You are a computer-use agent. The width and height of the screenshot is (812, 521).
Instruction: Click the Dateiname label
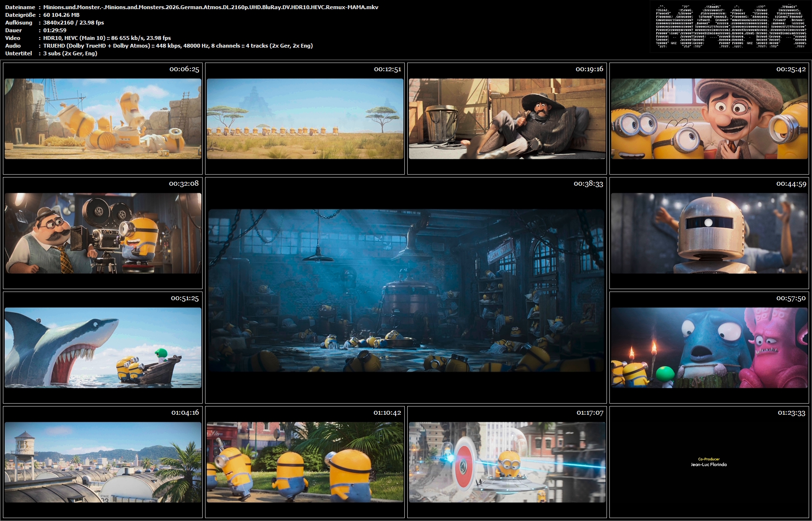click(x=20, y=7)
